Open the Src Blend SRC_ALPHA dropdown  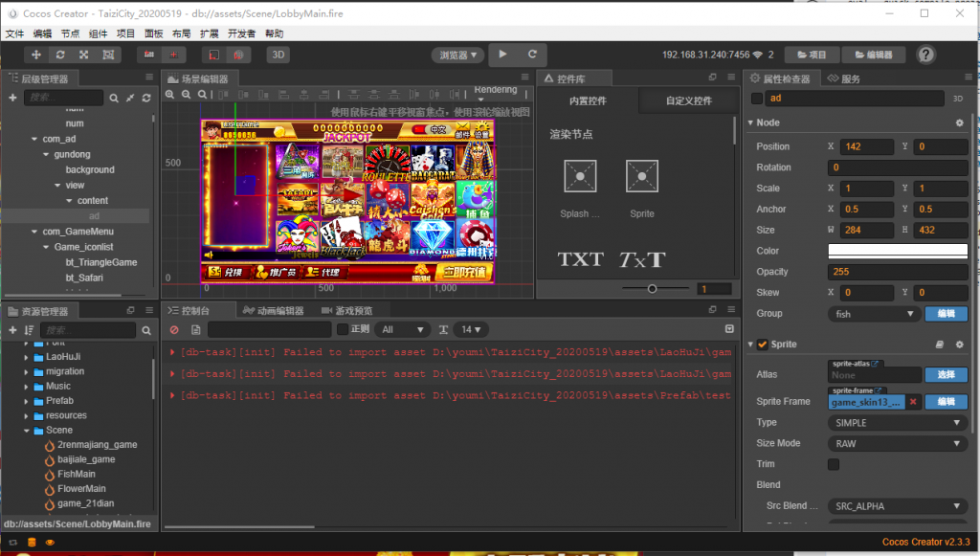click(898, 506)
